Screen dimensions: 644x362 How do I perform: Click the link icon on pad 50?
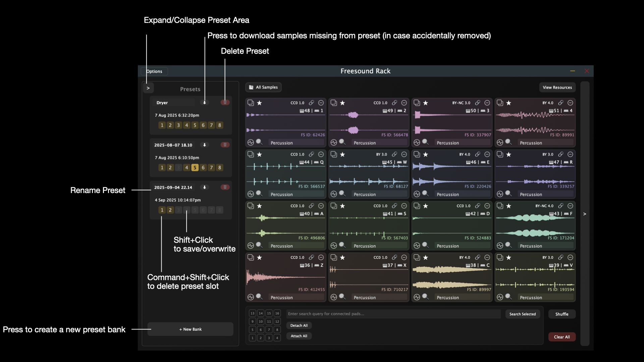[x=477, y=103]
